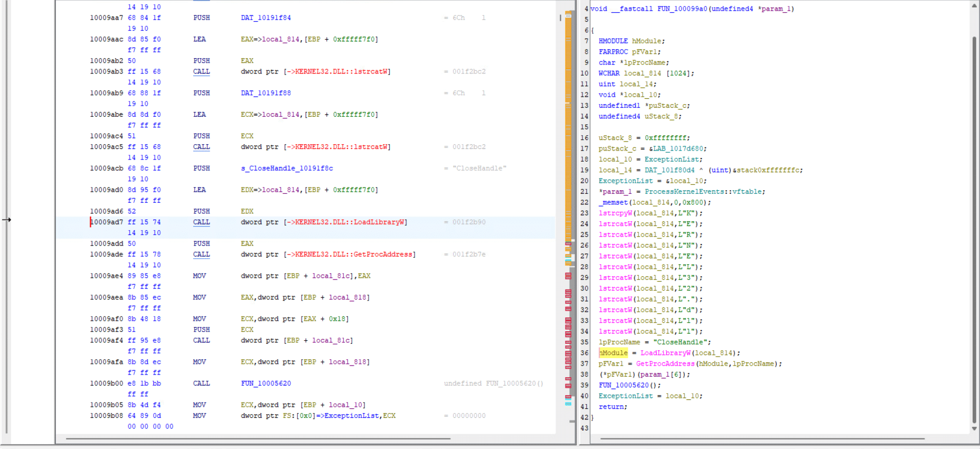Click the PUSH EAX instruction at 10009ab2
Viewport: 980px width, 449px height.
(x=223, y=61)
